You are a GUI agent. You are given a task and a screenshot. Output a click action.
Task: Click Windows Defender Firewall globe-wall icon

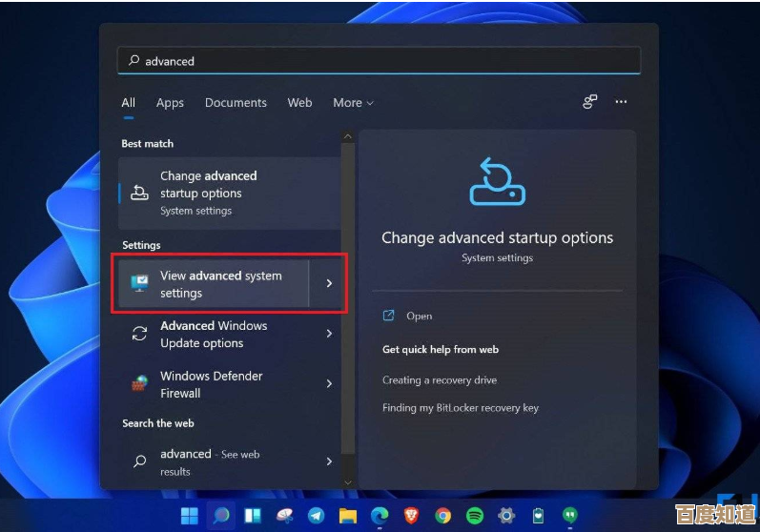click(139, 383)
